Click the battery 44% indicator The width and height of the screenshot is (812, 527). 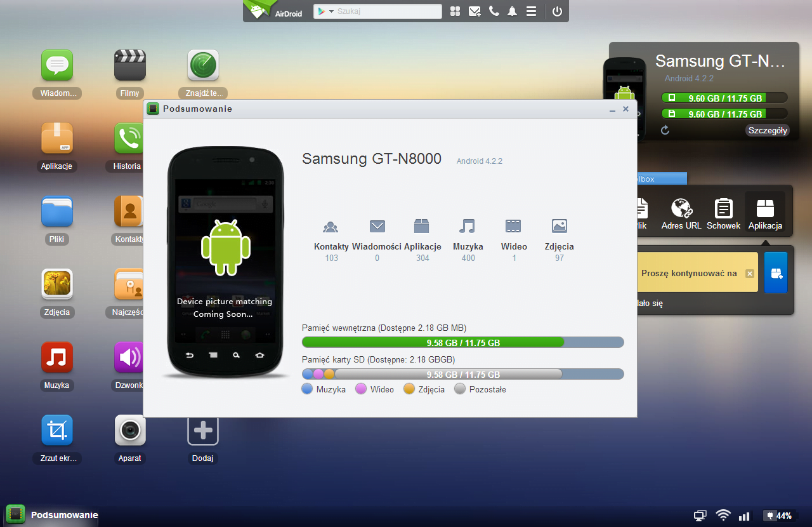click(x=778, y=516)
